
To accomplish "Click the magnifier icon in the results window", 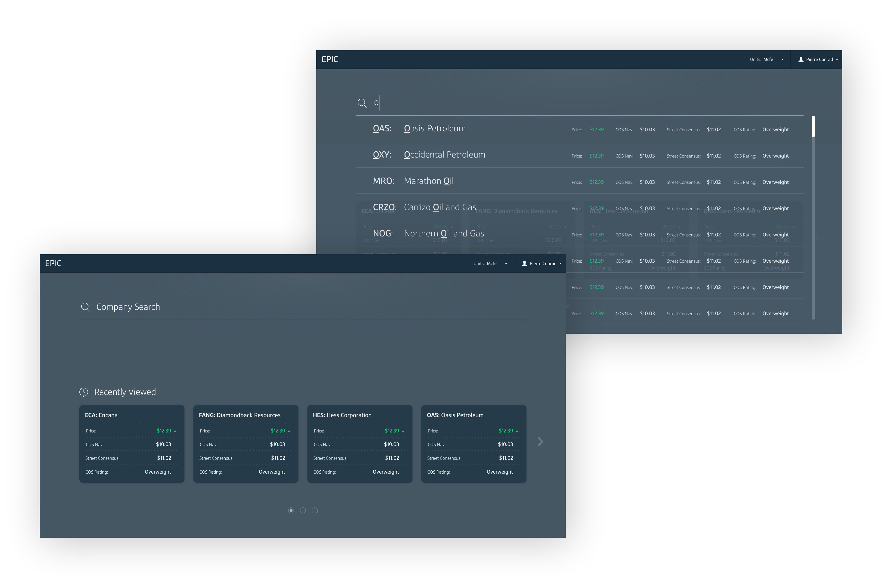I will pos(362,103).
